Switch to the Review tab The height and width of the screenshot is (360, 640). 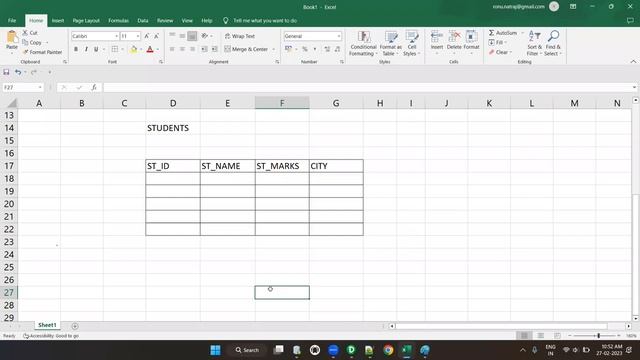pyautogui.click(x=165, y=20)
